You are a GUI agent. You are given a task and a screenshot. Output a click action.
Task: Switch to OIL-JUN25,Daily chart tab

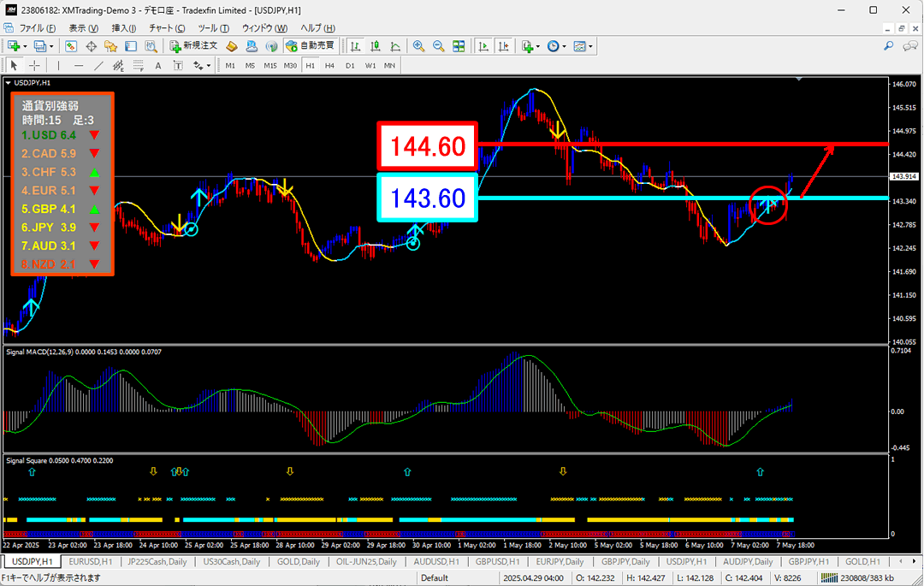pyautogui.click(x=366, y=561)
